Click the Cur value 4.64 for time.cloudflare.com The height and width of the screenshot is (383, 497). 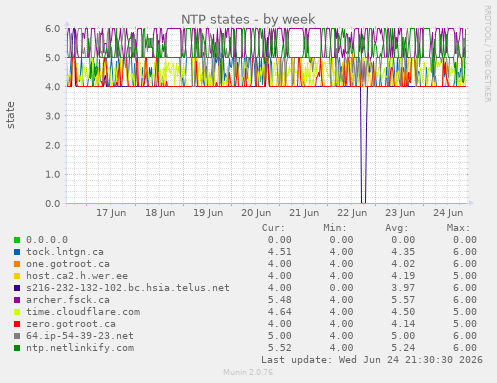tap(280, 312)
